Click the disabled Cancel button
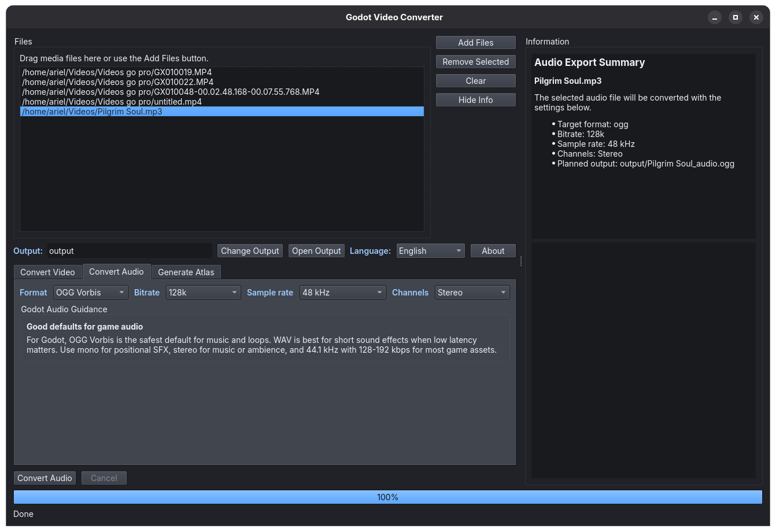The image size is (776, 532). click(x=104, y=478)
